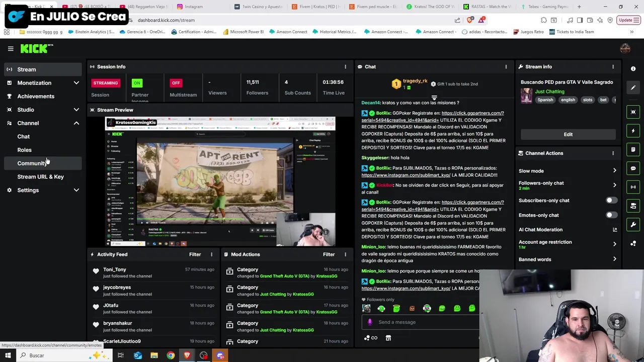644x362 pixels.
Task: Open Followers-only chat options arrow
Action: [x=614, y=185]
